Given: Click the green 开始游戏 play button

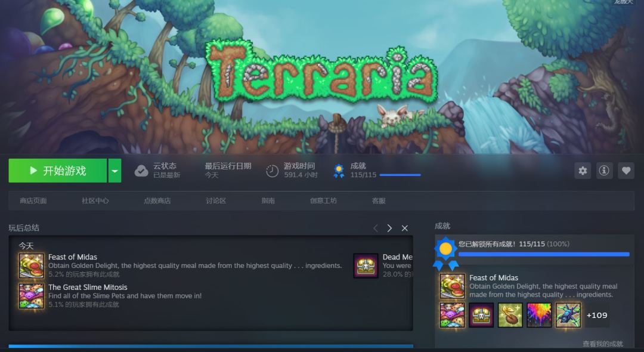Looking at the screenshot, I should pyautogui.click(x=57, y=171).
